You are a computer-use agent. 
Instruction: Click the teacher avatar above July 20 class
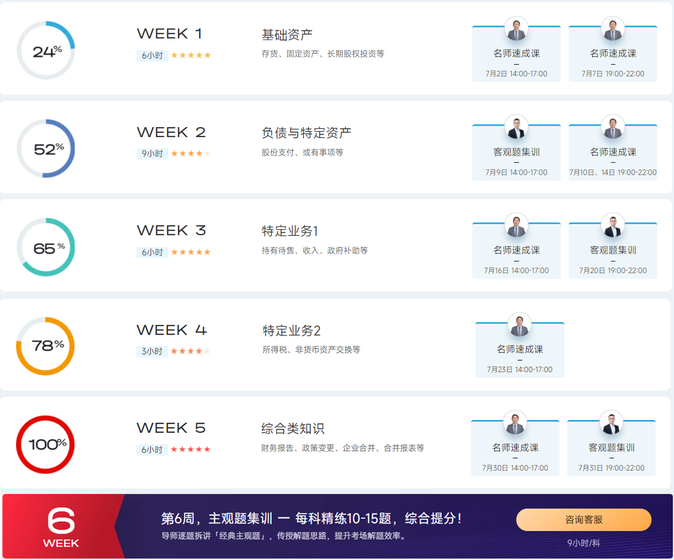click(613, 226)
